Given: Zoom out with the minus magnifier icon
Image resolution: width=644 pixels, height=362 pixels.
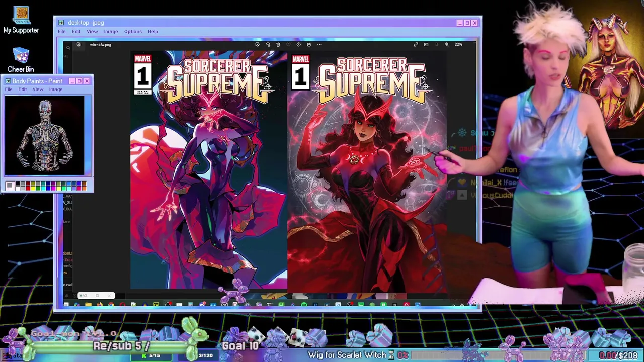Looking at the screenshot, I should tap(436, 44).
